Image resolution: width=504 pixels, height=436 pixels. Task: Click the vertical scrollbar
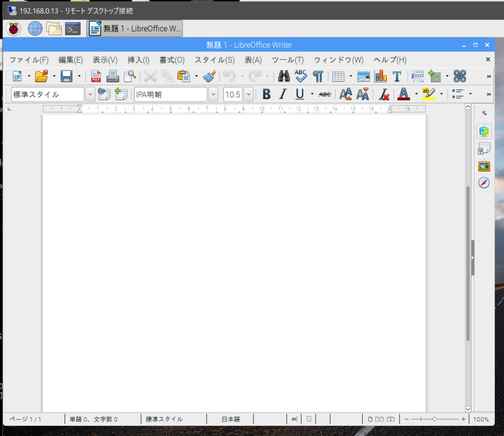468,263
